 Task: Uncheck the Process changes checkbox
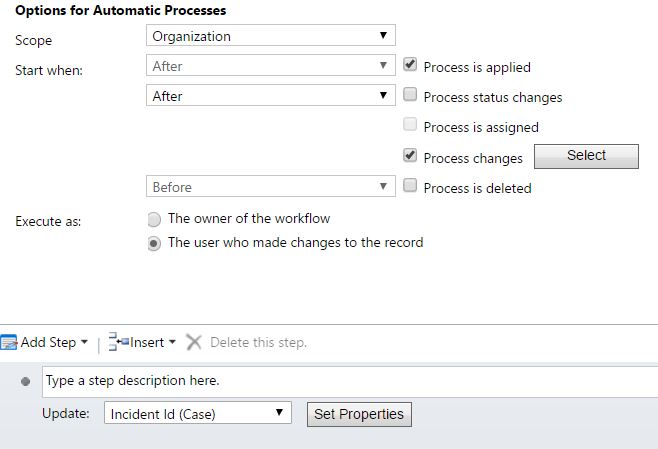click(x=410, y=156)
